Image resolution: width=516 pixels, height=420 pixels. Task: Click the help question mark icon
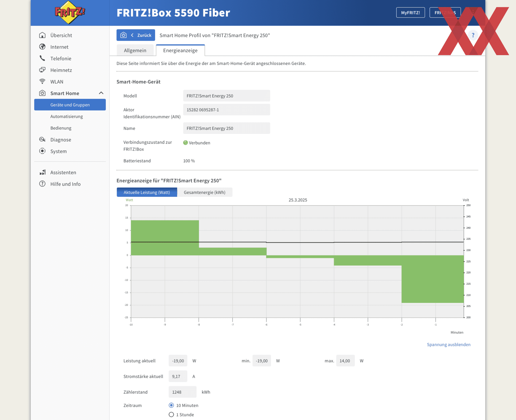tap(473, 35)
